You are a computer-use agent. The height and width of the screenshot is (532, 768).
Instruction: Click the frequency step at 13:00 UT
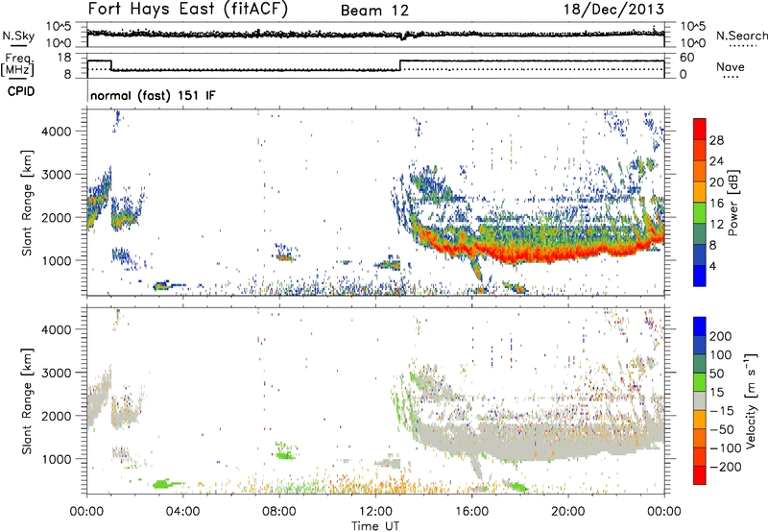[x=400, y=65]
